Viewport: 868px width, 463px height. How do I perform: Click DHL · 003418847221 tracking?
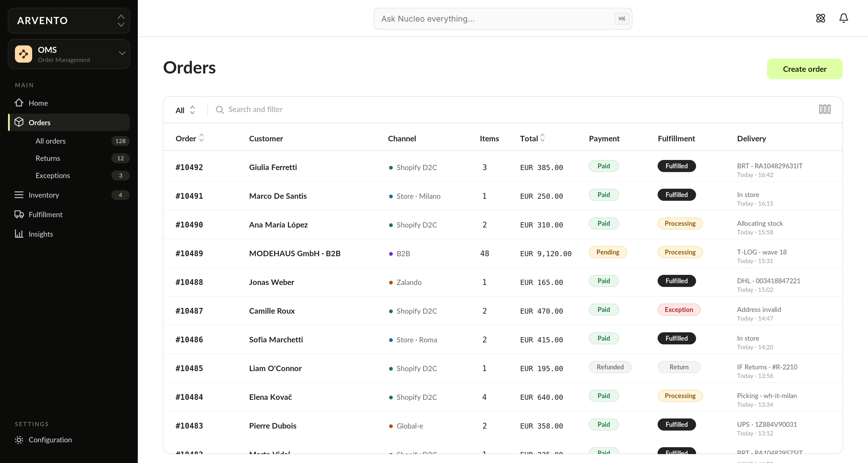[x=768, y=281]
